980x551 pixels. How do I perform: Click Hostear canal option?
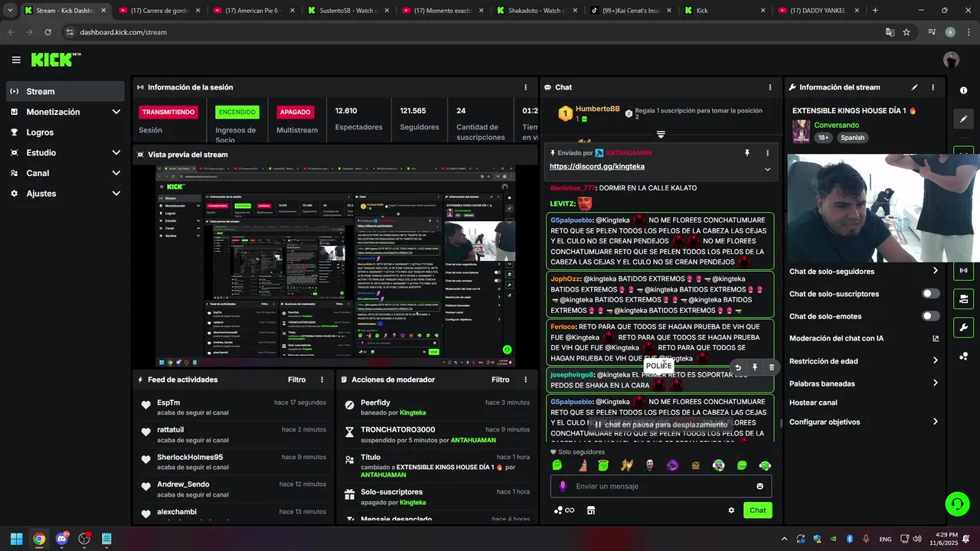pyautogui.click(x=813, y=403)
